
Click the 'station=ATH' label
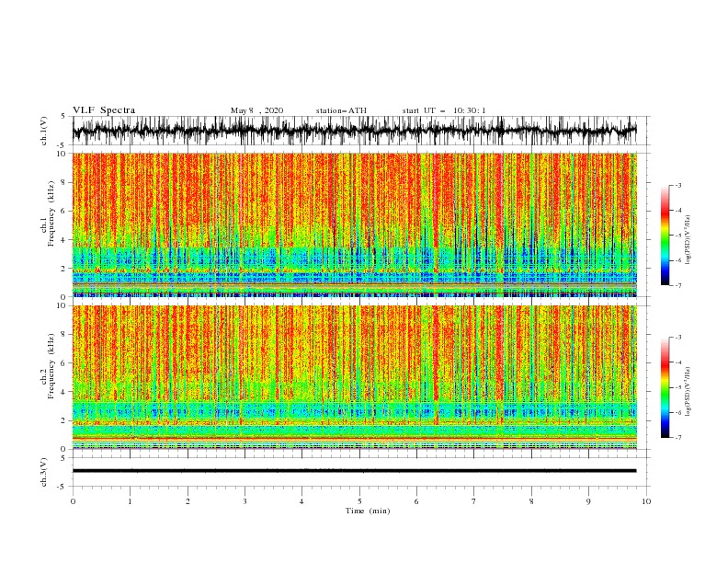[341, 110]
